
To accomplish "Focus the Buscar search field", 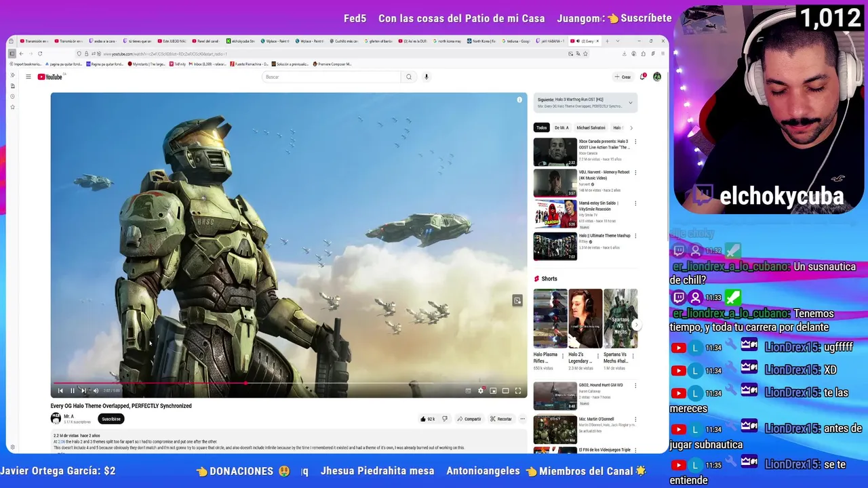I will 331,77.
